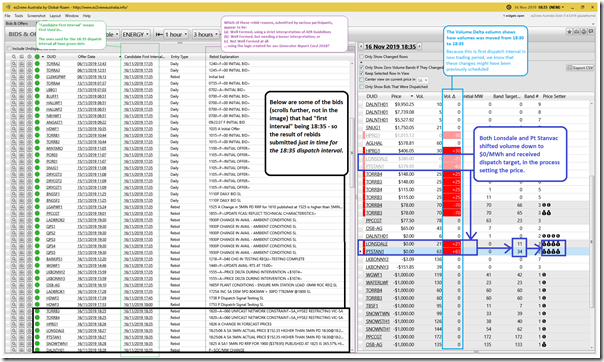
Task: Open the SNUG1 link at price $1,750.05
Action: point(373,127)
